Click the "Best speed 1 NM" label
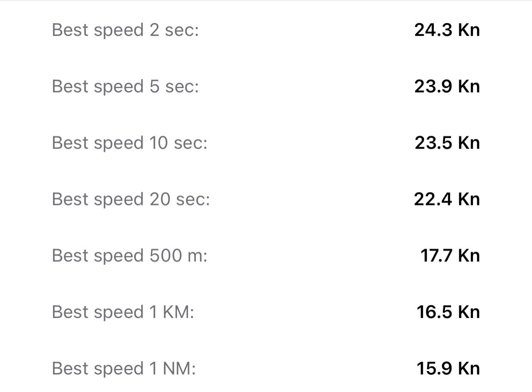Viewport: 532px width, 392px height. pyautogui.click(x=124, y=369)
